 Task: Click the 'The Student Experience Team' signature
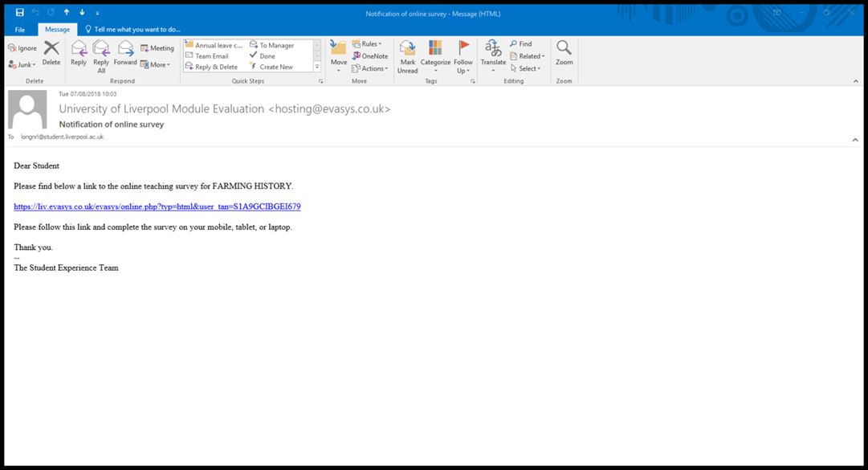tap(66, 268)
